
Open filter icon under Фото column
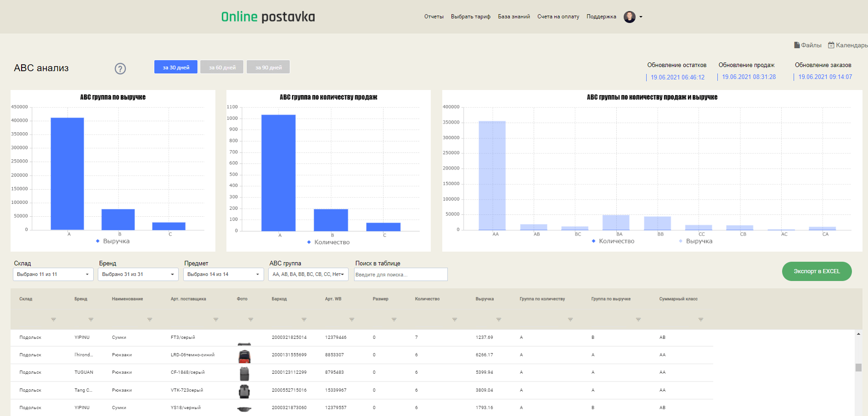click(x=251, y=320)
